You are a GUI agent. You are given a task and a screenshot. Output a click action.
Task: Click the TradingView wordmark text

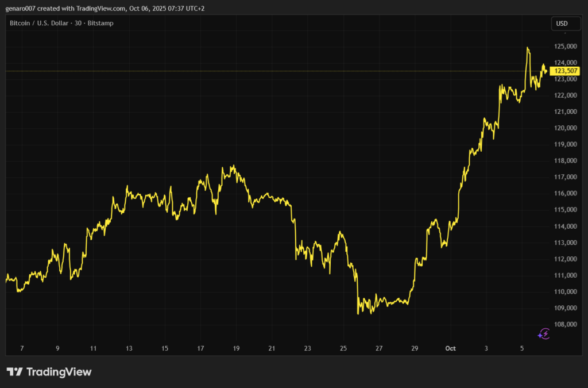pos(58,372)
